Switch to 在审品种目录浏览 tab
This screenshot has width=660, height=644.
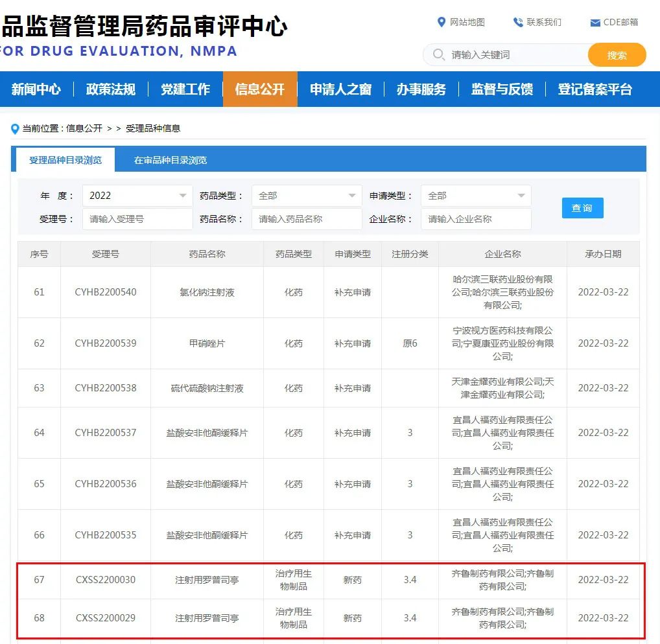click(171, 160)
